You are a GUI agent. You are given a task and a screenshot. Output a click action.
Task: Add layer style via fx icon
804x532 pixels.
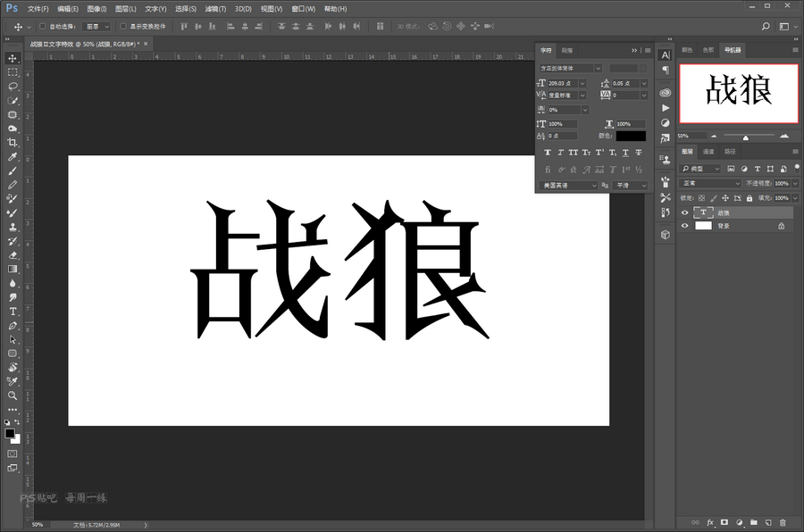[x=710, y=522]
